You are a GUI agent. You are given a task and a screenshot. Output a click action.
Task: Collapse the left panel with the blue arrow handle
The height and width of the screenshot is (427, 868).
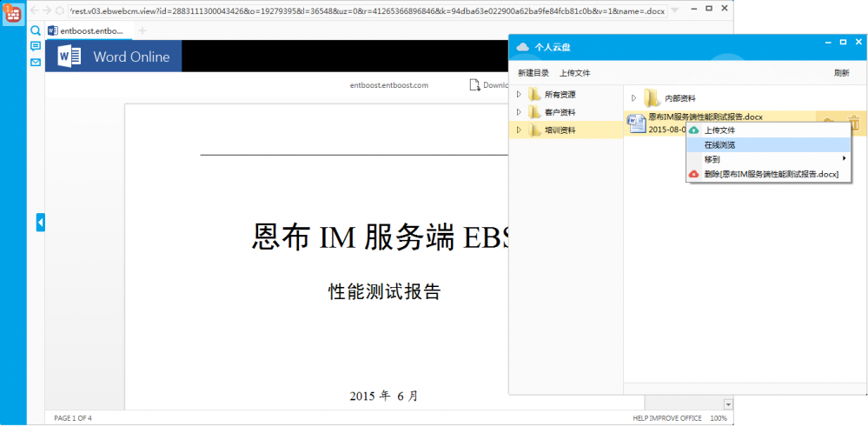click(x=41, y=223)
